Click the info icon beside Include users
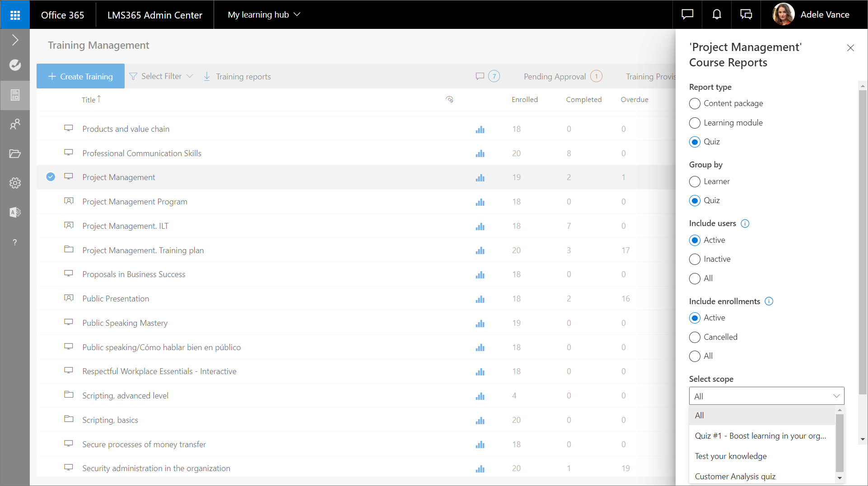This screenshot has width=868, height=486. click(745, 223)
